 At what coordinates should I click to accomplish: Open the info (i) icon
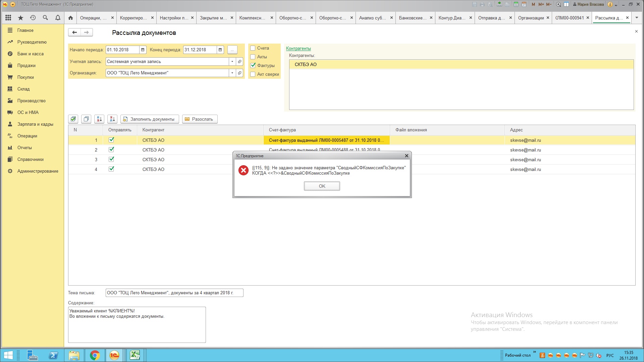(x=610, y=4)
